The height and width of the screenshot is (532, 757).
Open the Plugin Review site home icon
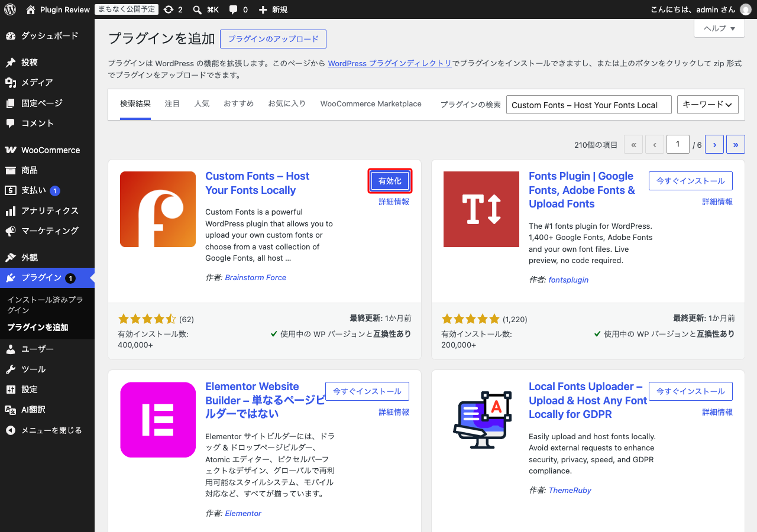(31, 9)
